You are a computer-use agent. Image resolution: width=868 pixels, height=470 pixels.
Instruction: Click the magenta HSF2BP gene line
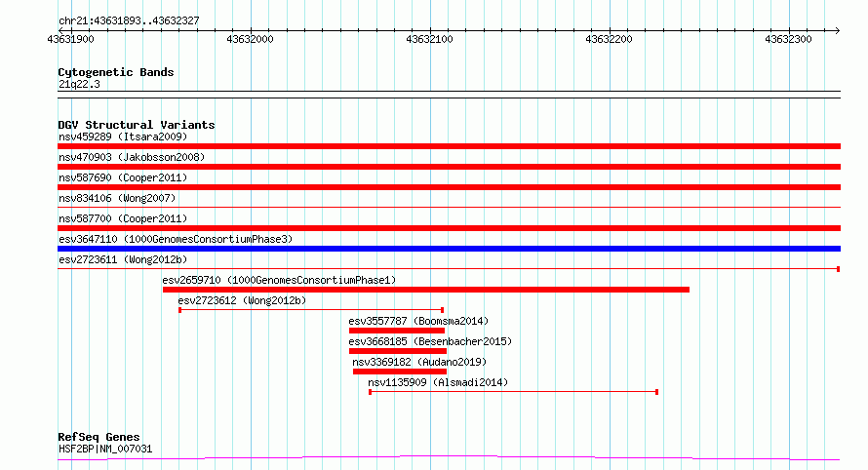[x=449, y=458]
